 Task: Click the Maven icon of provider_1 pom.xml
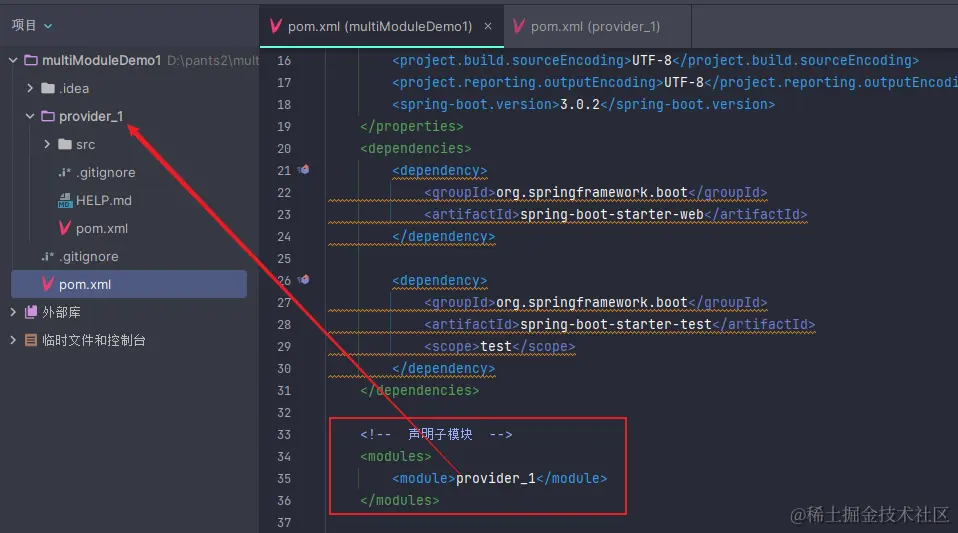click(x=65, y=229)
